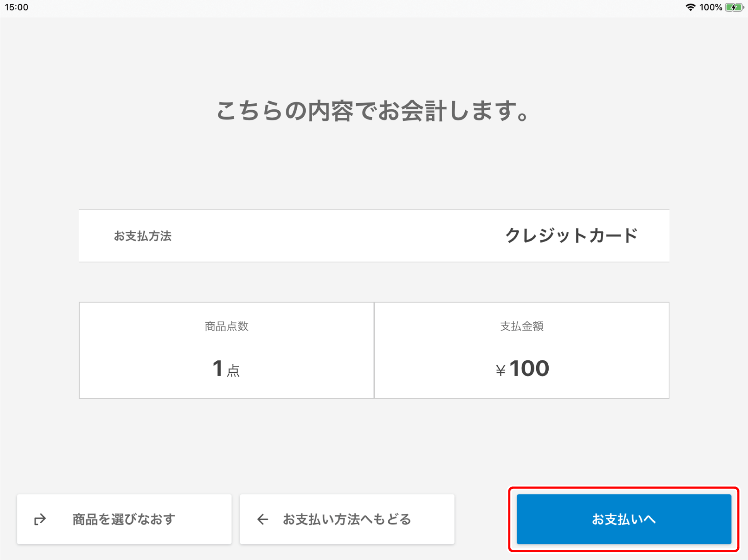The image size is (748, 560).
Task: Tap the 1点 quantity value
Action: pos(226,368)
